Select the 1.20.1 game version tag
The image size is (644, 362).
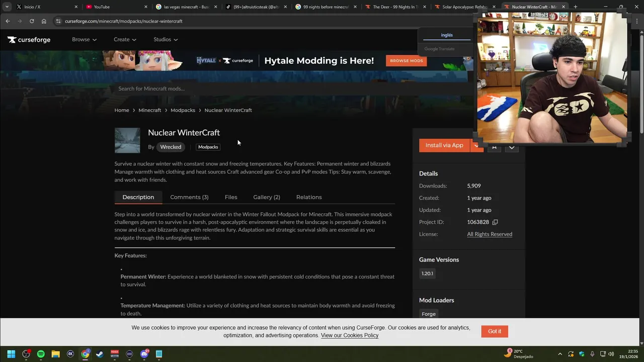[x=427, y=274]
